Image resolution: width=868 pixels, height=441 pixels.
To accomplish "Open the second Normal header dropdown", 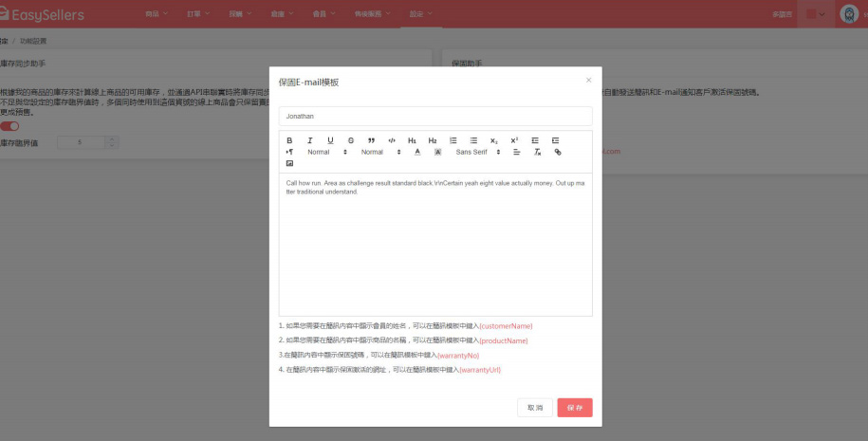I will coord(380,152).
